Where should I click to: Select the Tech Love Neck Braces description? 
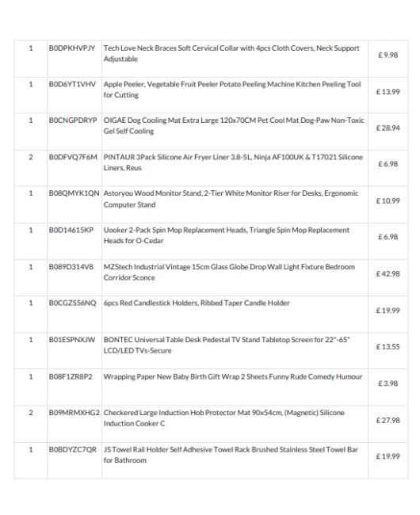(231, 54)
